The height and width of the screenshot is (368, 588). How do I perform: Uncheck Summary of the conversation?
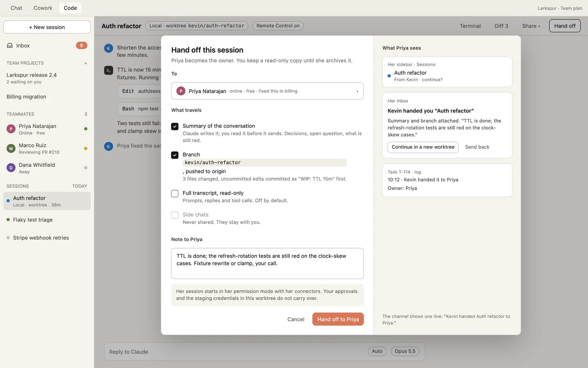(175, 126)
